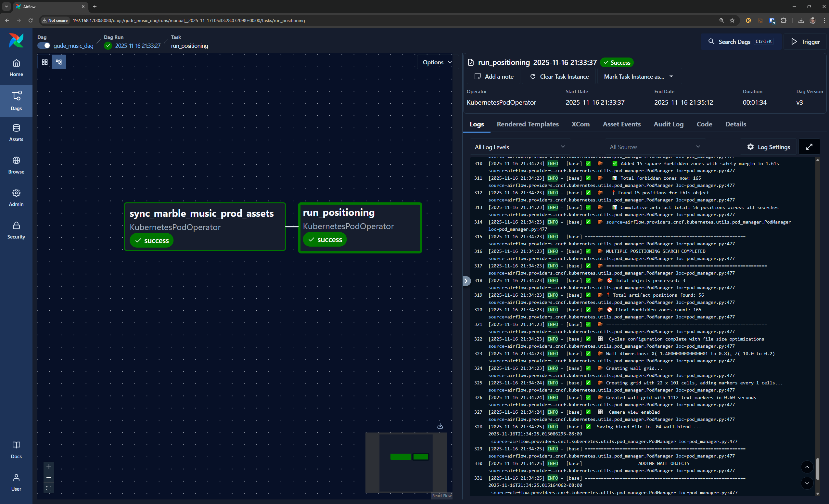Viewport: 829px width, 504px height.
Task: Open the Dags section in the sidebar
Action: 16,101
